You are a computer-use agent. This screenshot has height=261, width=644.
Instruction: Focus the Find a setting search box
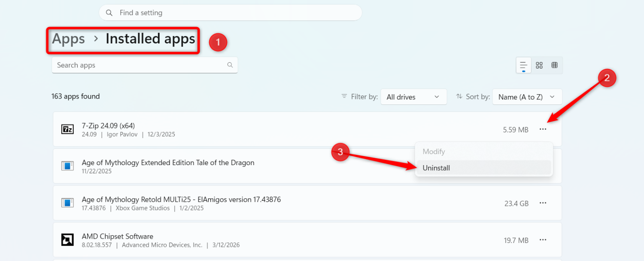pos(231,12)
